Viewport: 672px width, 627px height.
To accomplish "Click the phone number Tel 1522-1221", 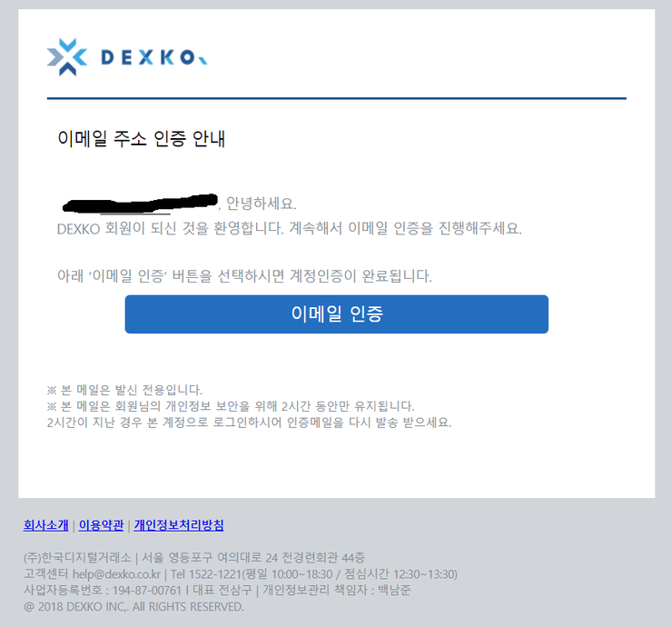I will click(x=206, y=573).
